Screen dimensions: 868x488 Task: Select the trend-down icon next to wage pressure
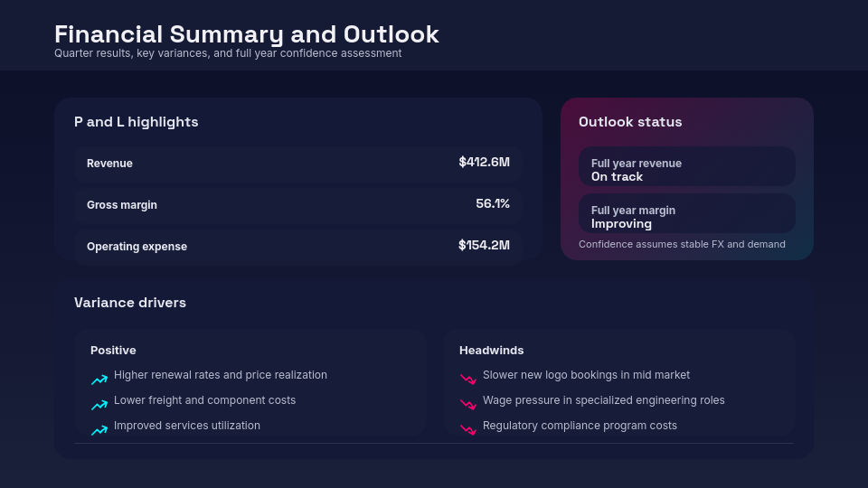click(x=468, y=405)
